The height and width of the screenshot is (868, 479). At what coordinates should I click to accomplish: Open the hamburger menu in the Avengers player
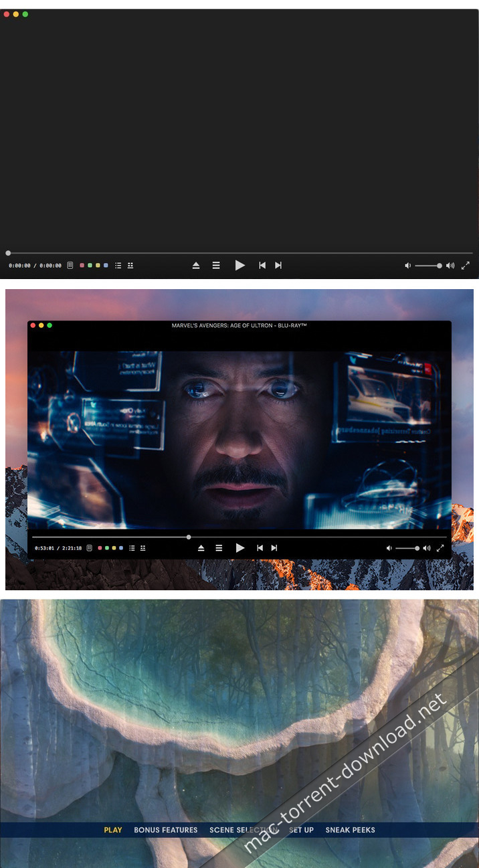pos(219,548)
